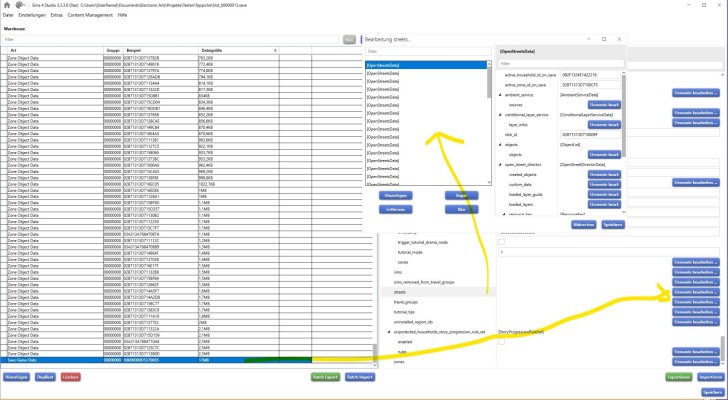Click the Elemente bearbeiten button for custom_data

(604, 185)
